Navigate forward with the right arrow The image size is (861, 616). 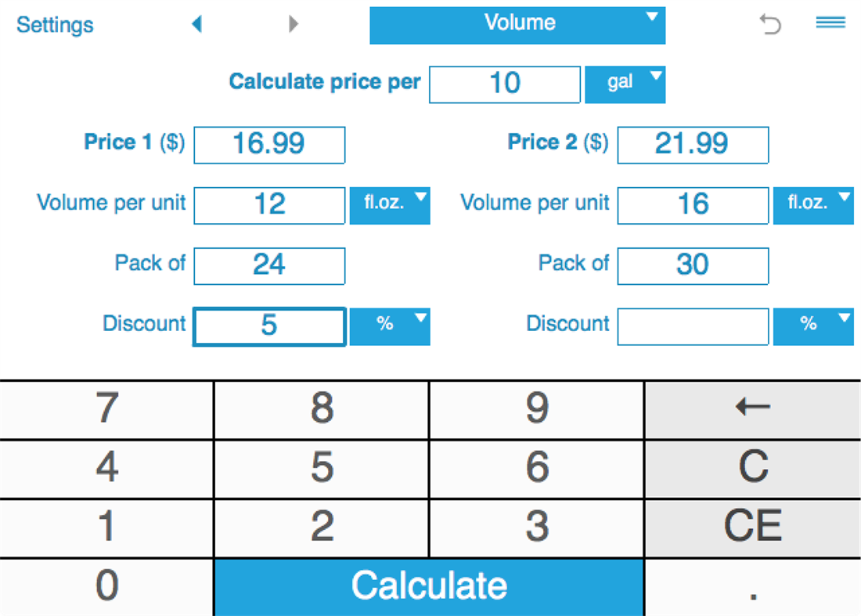click(x=294, y=24)
